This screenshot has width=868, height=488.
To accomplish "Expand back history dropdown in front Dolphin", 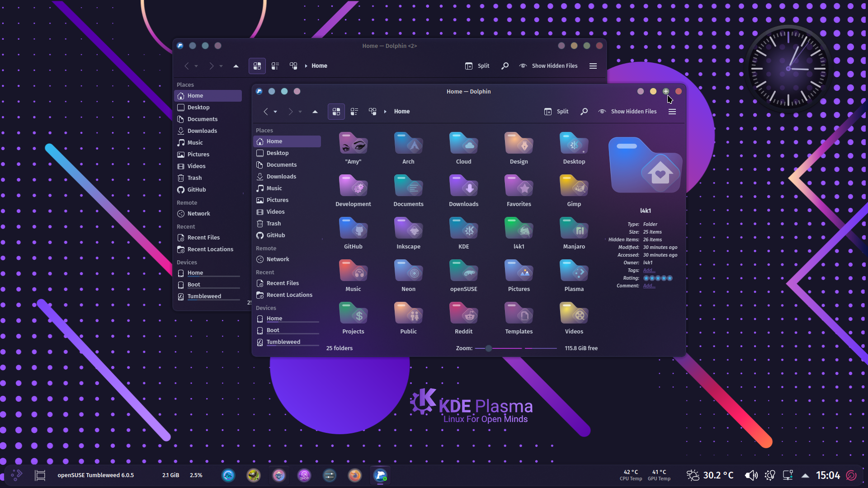I will 275,112.
